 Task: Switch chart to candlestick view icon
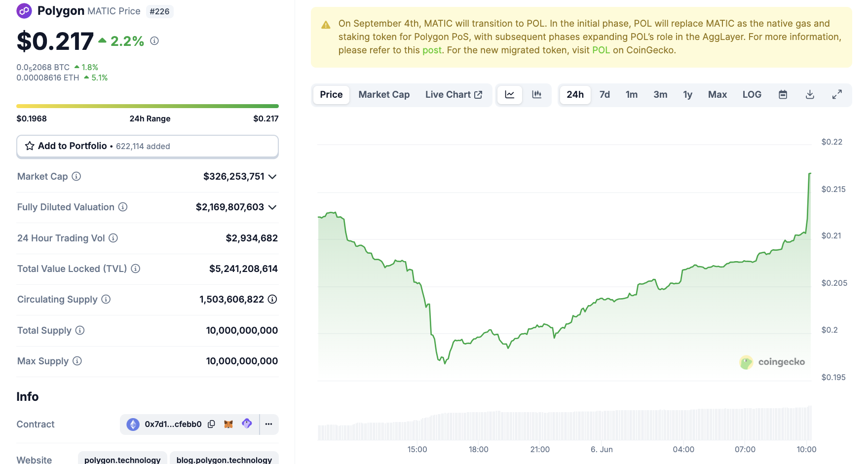click(x=537, y=95)
